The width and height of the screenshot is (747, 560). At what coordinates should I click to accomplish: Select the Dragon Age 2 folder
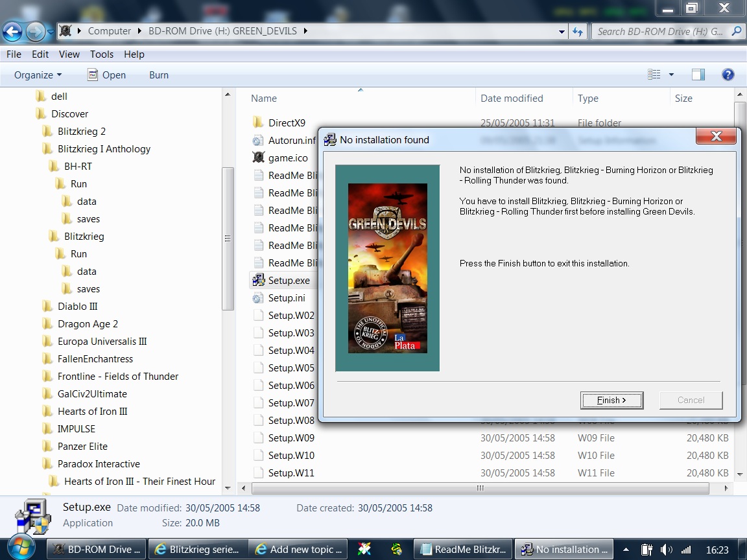[88, 324]
